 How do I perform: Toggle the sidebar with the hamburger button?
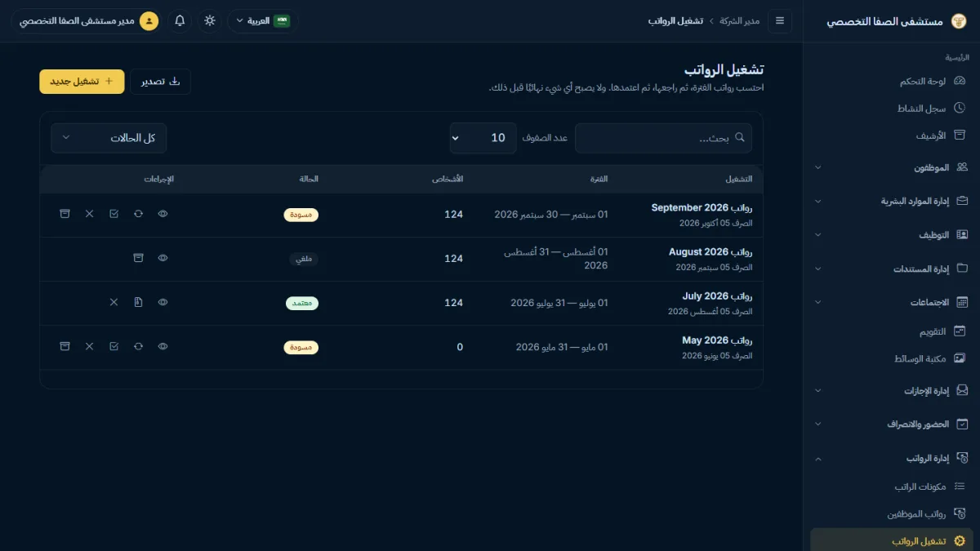779,20
